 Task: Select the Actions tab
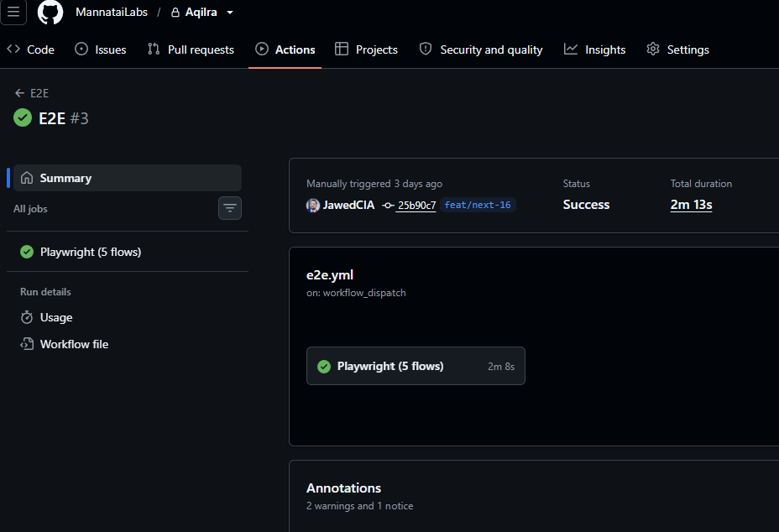point(285,50)
